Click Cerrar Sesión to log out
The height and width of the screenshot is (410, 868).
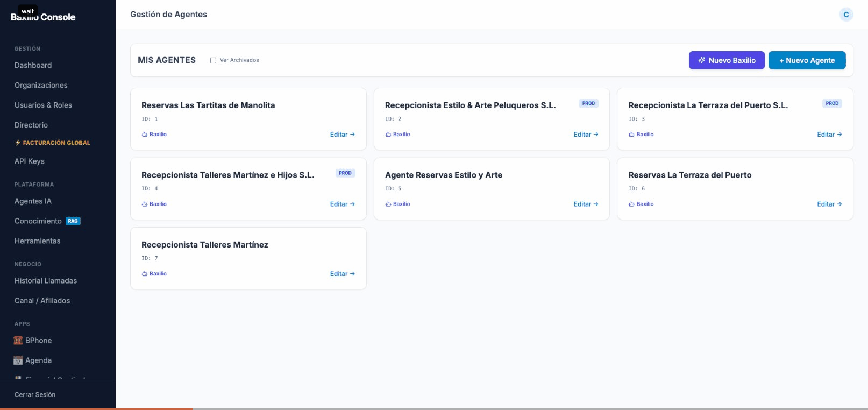click(x=35, y=395)
